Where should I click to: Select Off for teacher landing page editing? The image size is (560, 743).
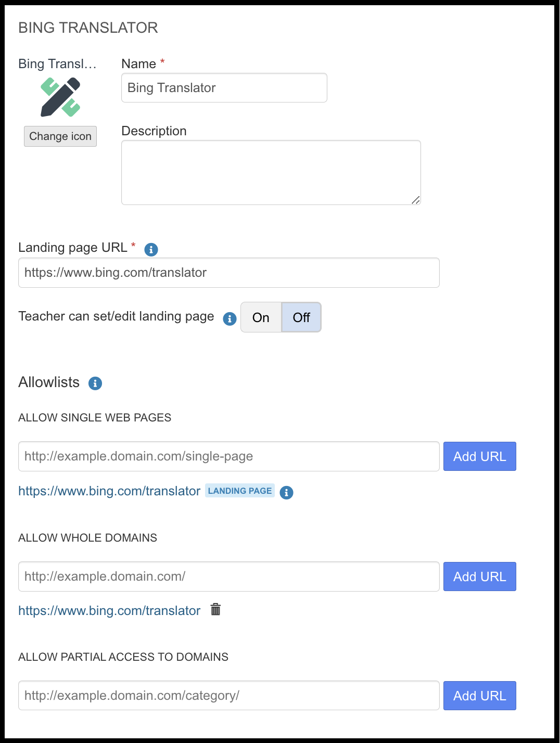click(301, 317)
